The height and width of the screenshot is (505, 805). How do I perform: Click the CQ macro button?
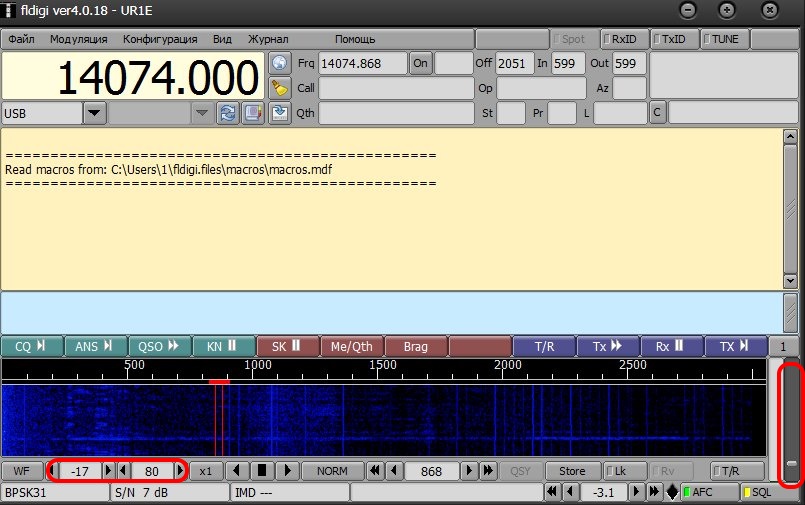coord(31,347)
